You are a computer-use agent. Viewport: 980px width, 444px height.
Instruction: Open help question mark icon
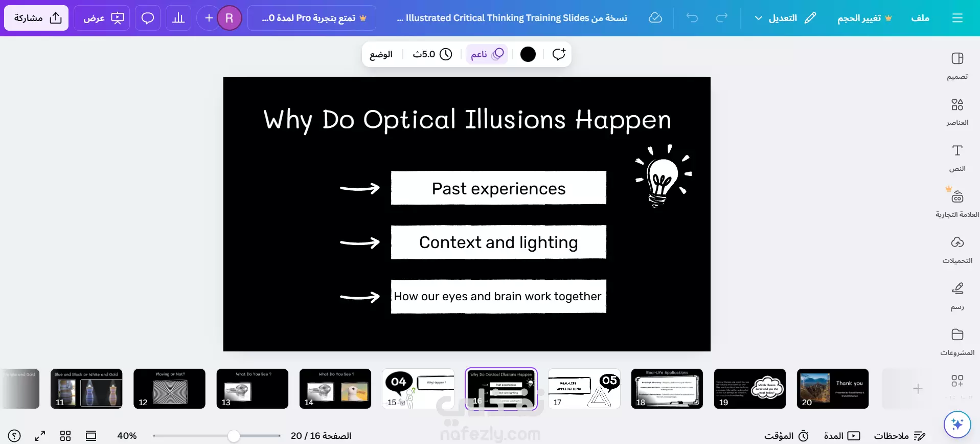(x=14, y=436)
